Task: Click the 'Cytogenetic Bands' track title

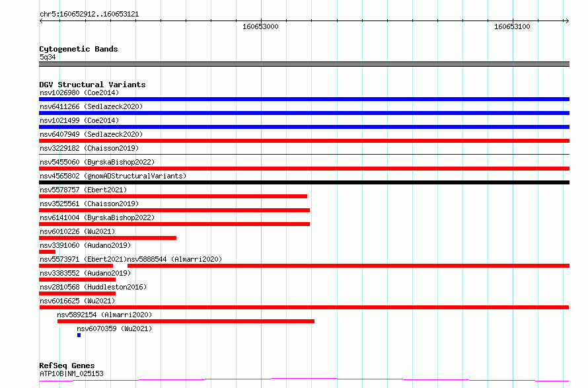Action: click(79, 49)
